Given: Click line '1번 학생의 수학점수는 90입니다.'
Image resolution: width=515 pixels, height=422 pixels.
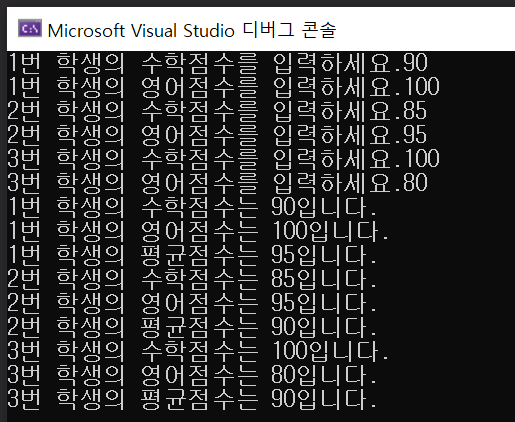Looking at the screenshot, I should [x=192, y=207].
